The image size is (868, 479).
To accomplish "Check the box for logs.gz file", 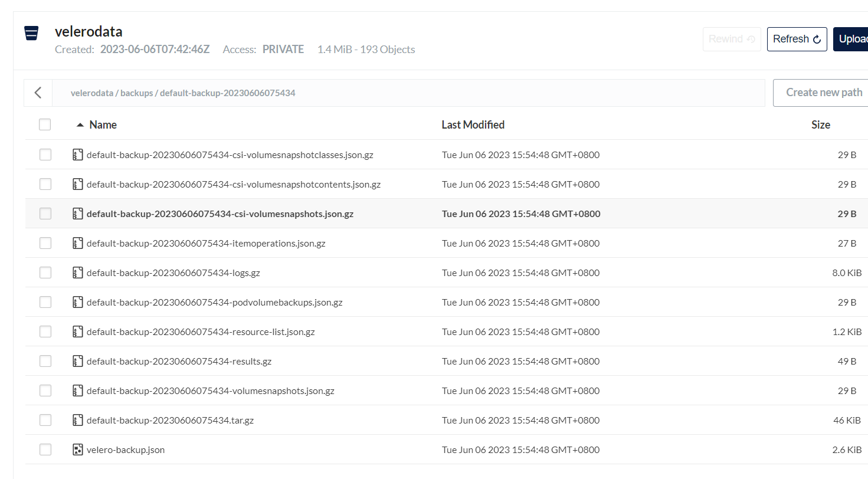I will pyautogui.click(x=45, y=273).
